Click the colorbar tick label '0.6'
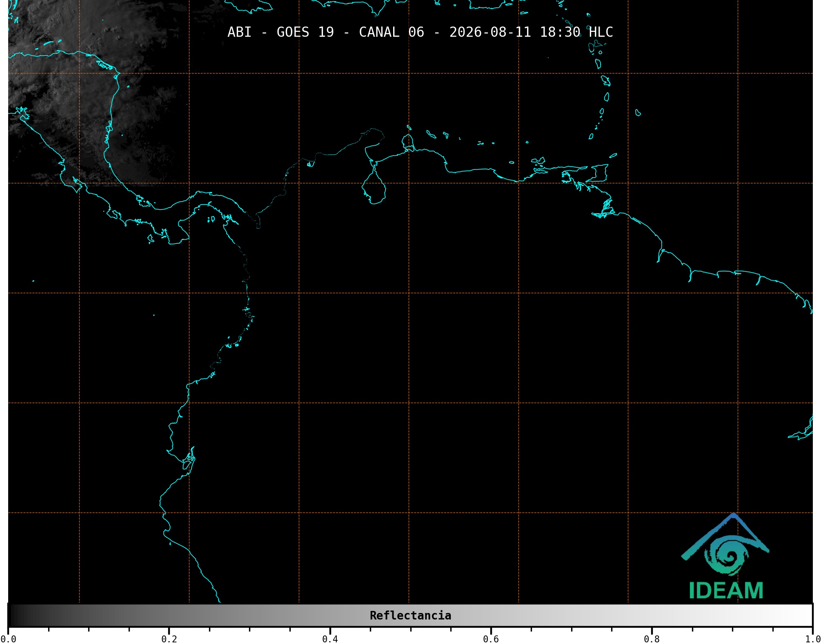 point(491,639)
